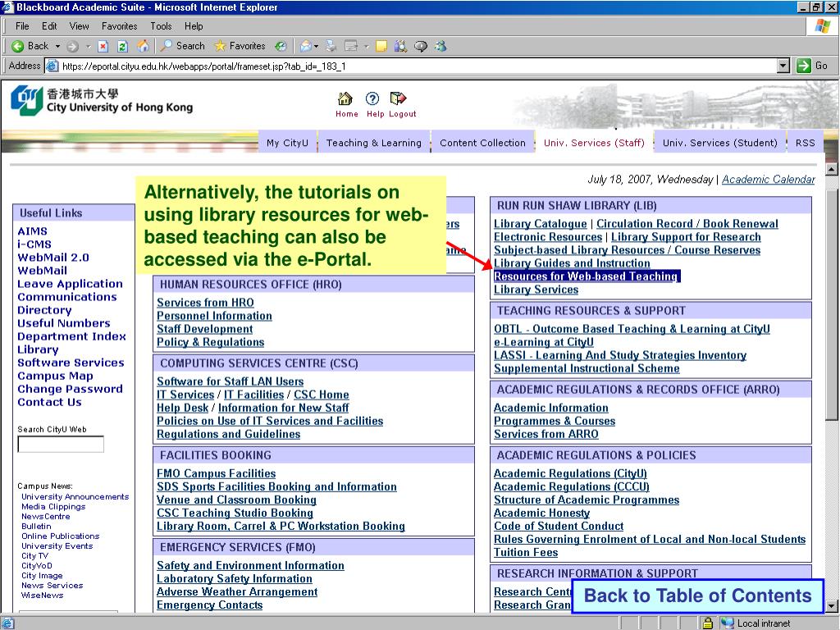Open the Favorites star in toolbar

tap(240, 46)
